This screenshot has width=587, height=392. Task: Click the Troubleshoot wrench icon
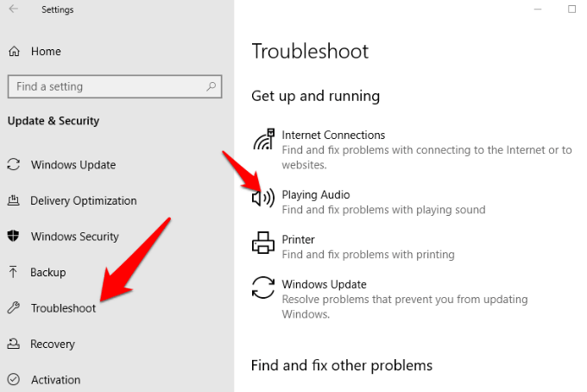click(14, 308)
